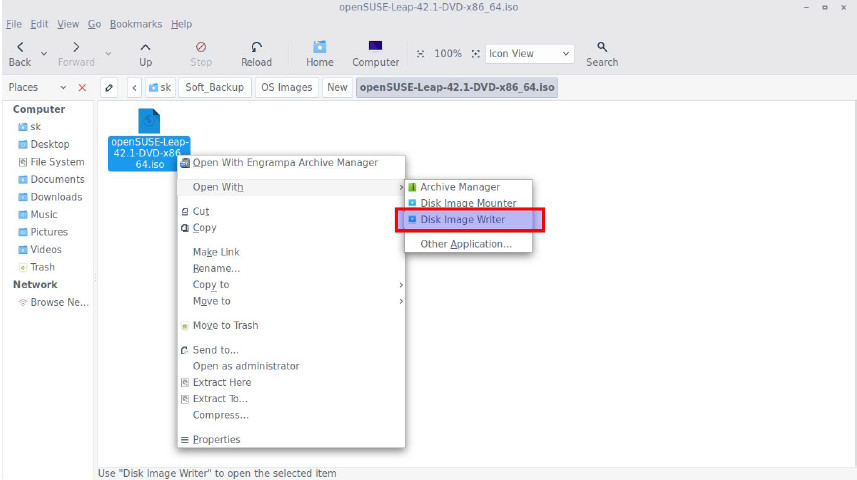857x480 pixels.
Task: Jump to Soft_Backup in path bar
Action: 214,87
